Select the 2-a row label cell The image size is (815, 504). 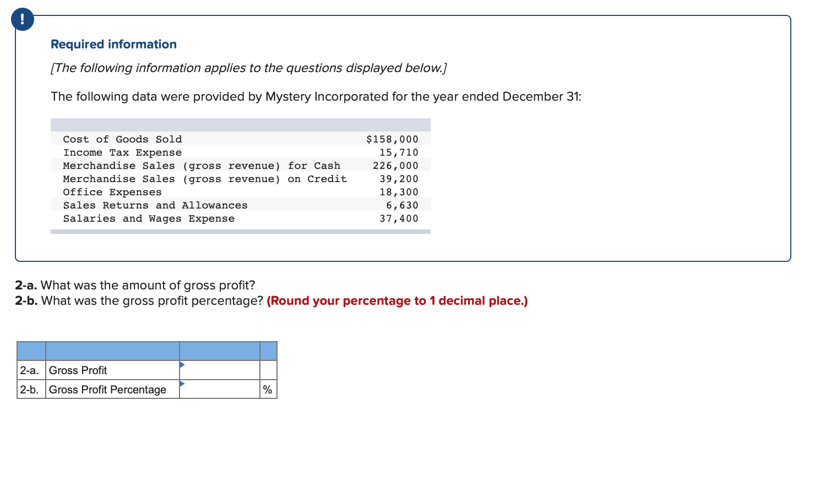pos(31,370)
